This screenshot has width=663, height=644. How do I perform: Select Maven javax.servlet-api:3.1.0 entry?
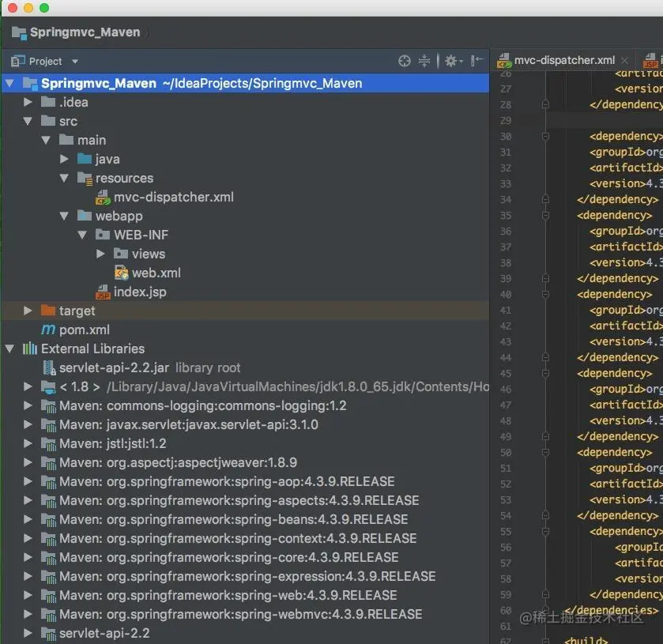point(189,424)
